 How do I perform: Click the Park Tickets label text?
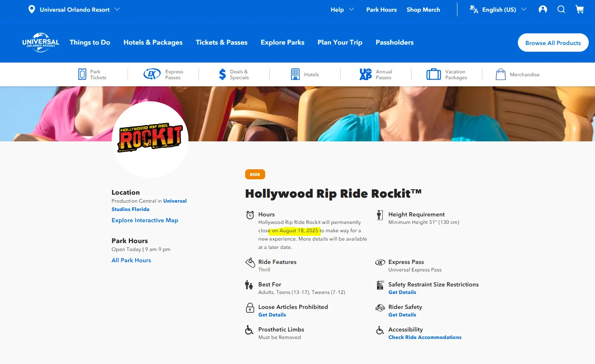(x=98, y=75)
